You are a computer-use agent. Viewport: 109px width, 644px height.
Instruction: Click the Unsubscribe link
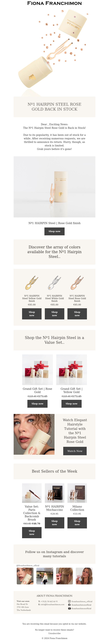point(54,633)
